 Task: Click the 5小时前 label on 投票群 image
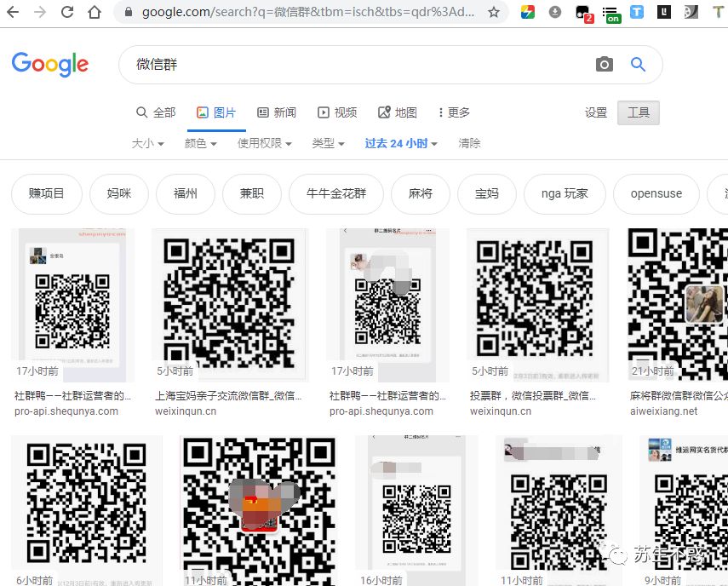tap(490, 371)
